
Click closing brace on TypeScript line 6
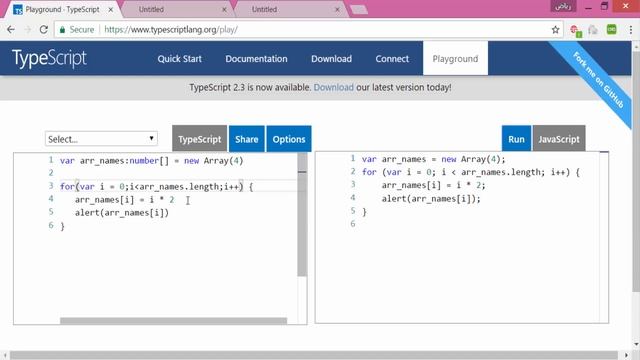click(x=62, y=226)
